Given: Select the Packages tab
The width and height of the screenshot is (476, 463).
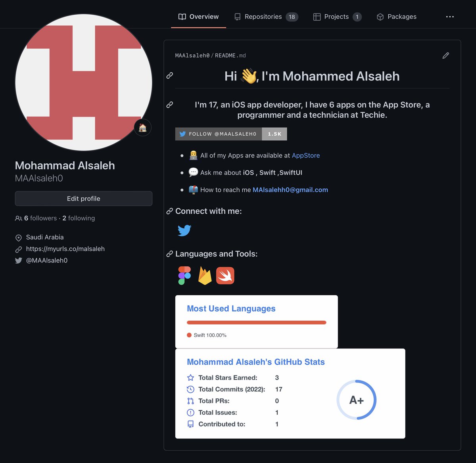Looking at the screenshot, I should [397, 17].
